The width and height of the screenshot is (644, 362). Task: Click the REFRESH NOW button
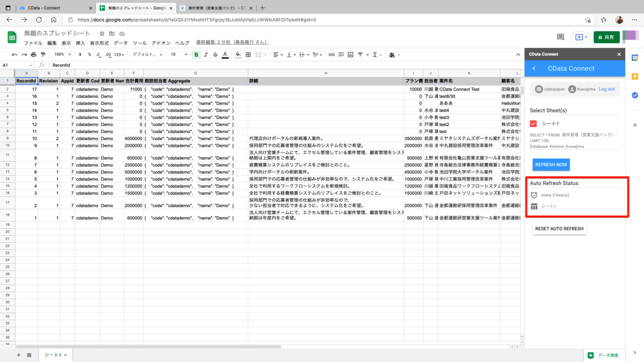[x=551, y=165]
